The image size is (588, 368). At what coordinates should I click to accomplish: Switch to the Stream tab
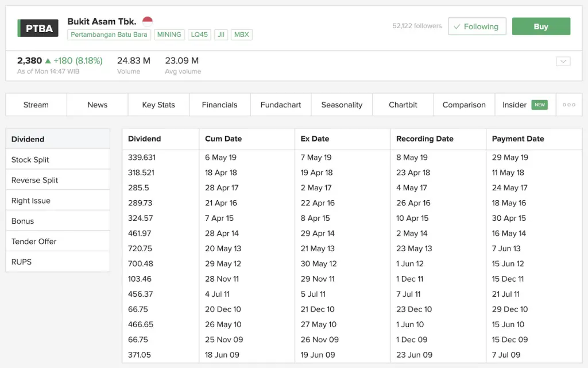36,105
